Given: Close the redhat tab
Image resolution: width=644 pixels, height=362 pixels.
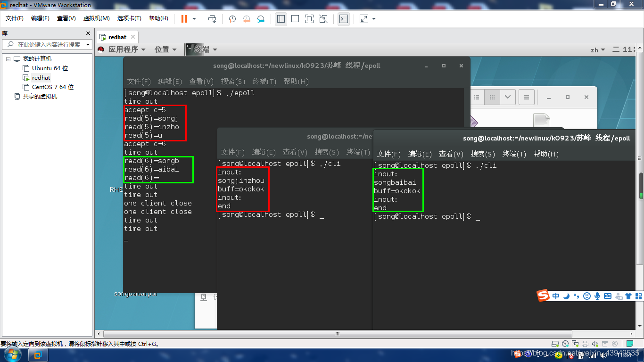Looking at the screenshot, I should pyautogui.click(x=133, y=37).
